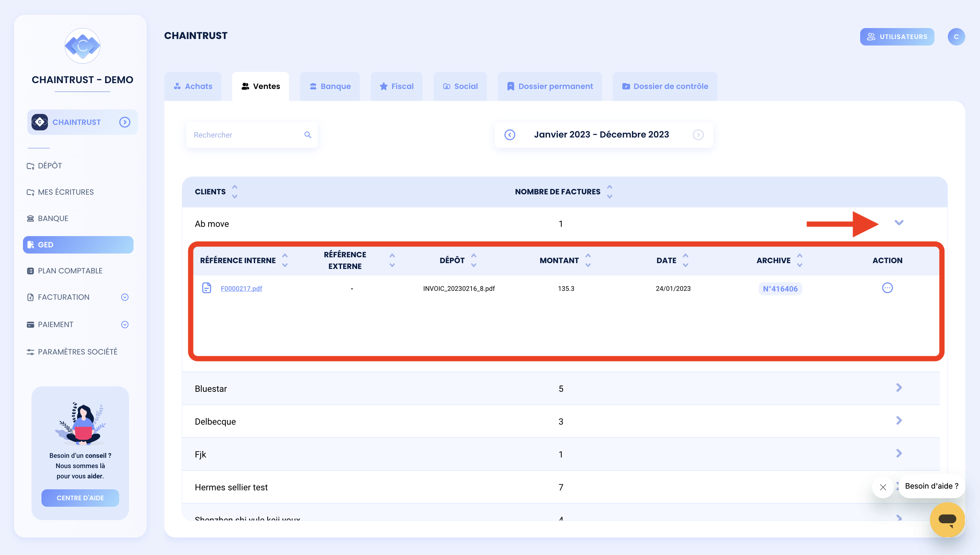Click amount 135.3 cell
The width and height of the screenshot is (980, 555).
coord(566,288)
